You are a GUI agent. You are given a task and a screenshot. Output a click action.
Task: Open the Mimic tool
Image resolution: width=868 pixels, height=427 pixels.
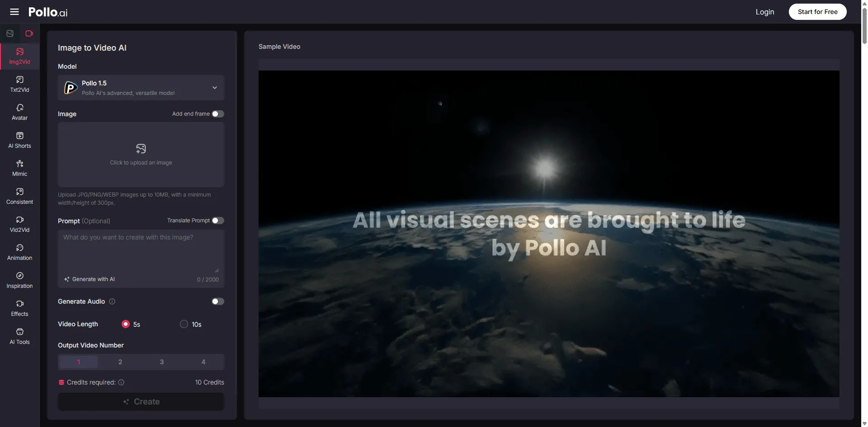(20, 168)
